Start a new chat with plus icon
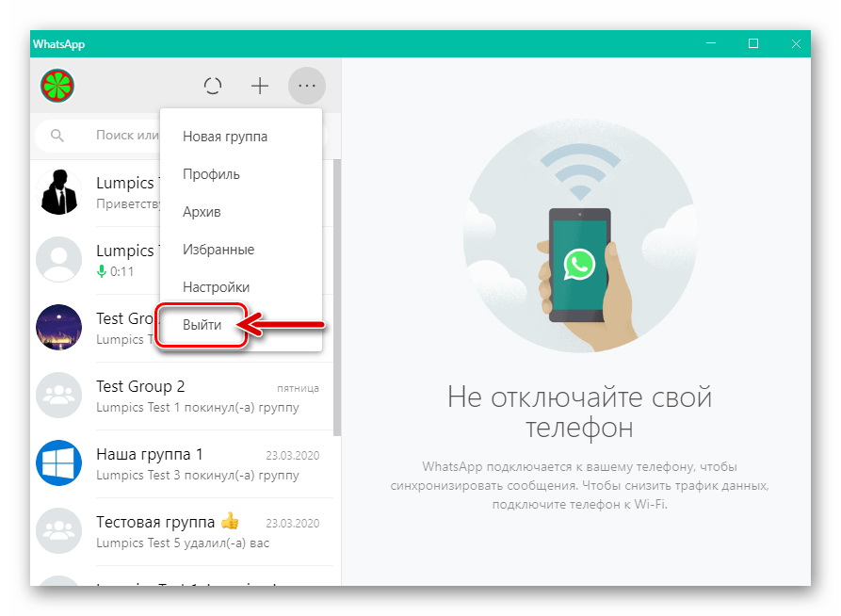 (x=260, y=86)
